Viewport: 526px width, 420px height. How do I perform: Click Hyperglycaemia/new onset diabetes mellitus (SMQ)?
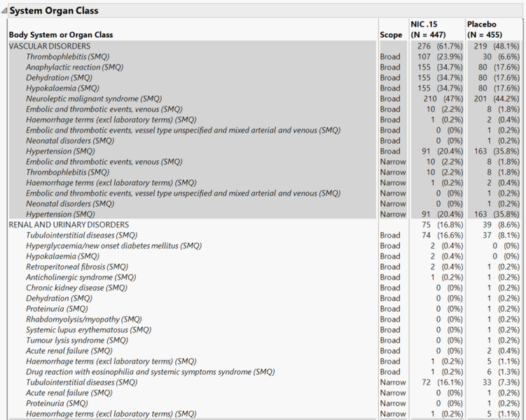coord(113,246)
